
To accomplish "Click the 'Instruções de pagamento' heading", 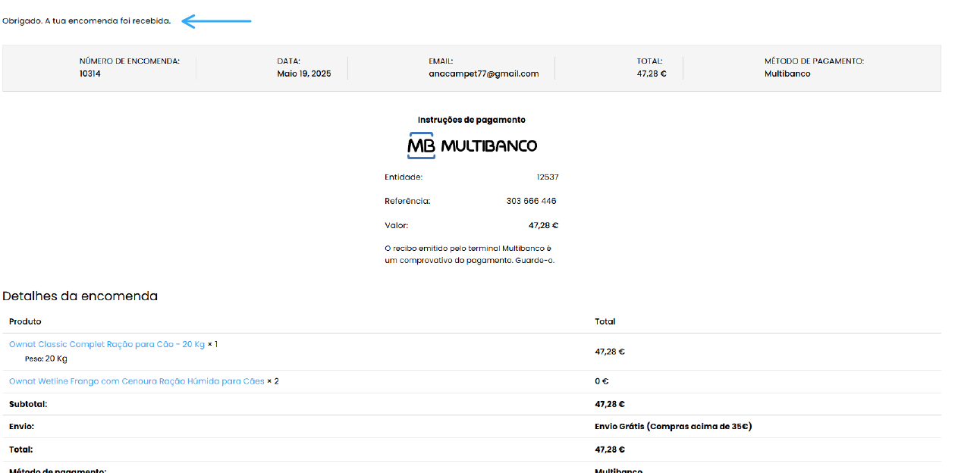I will 472,120.
